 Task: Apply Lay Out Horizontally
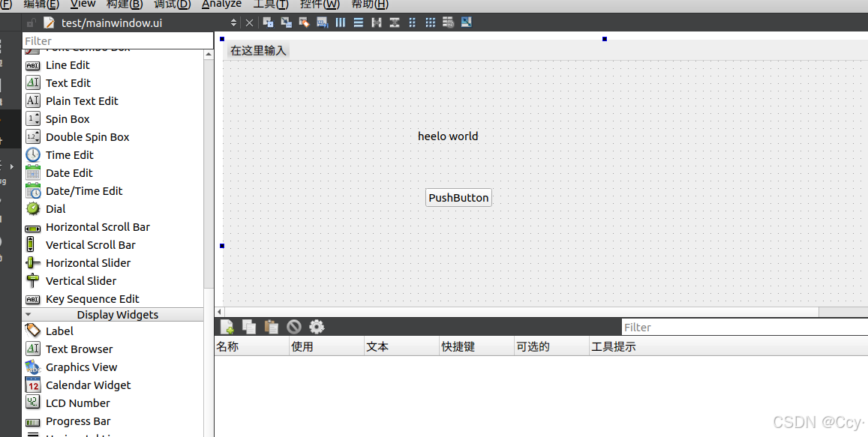point(341,22)
